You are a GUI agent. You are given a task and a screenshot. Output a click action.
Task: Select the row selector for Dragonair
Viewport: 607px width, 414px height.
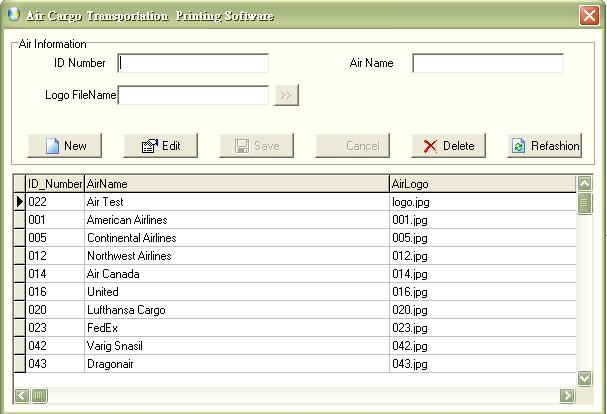(20, 364)
